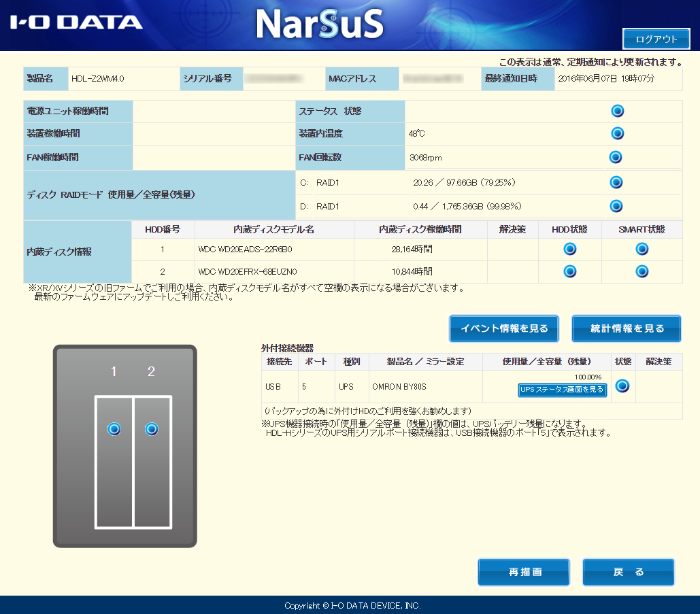The height and width of the screenshot is (614, 700).
Task: Click the NarSuS logo at page top
Action: tap(320, 22)
